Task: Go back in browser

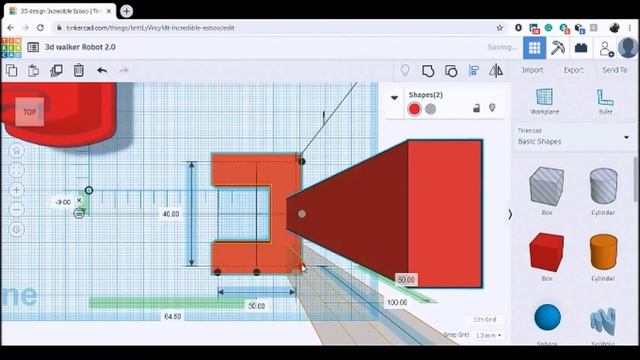Action: pos(10,28)
